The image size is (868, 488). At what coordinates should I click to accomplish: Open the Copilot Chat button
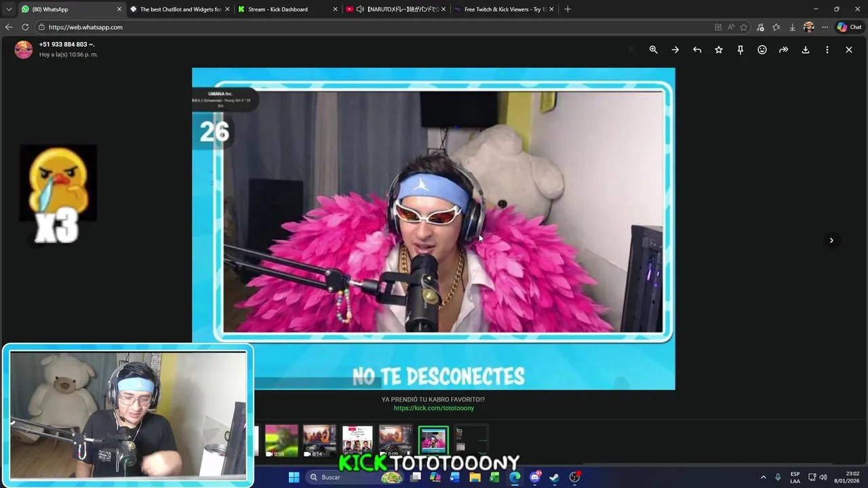point(850,27)
